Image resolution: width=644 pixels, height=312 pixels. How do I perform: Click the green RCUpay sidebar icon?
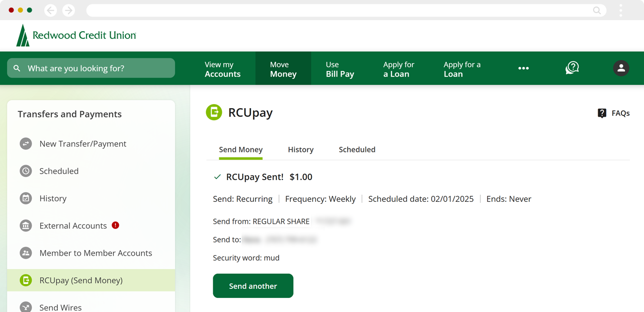point(26,280)
